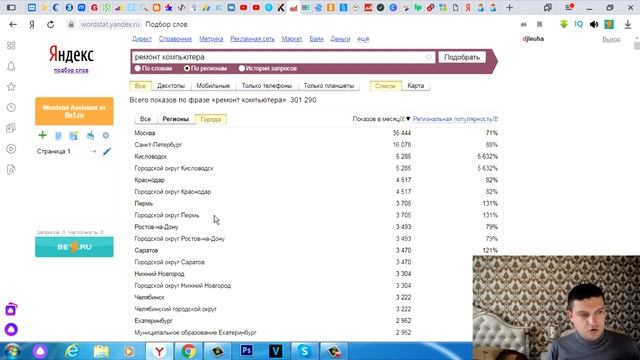Click the orange Wordstat Assistant banner
The width and height of the screenshot is (640, 360).
(74, 111)
